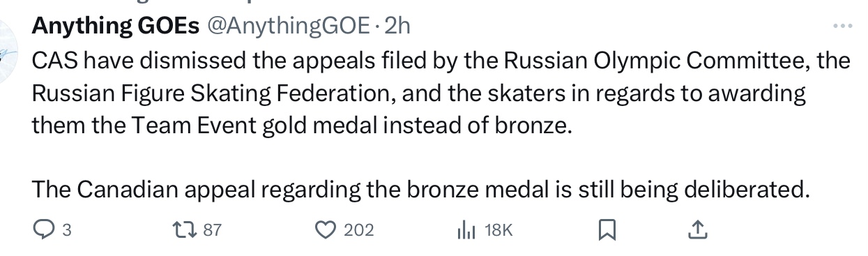This screenshot has height=256, width=868.
Task: Open the share arrow icon
Action: 699,229
